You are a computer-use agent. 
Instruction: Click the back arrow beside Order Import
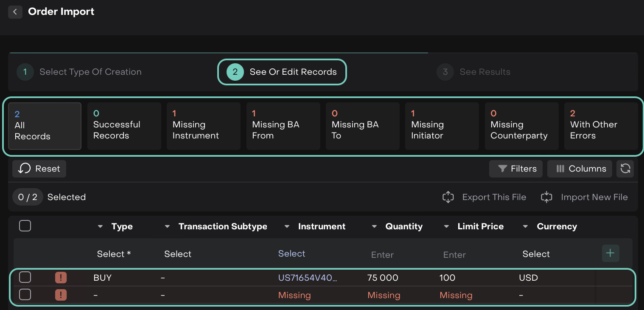(15, 12)
